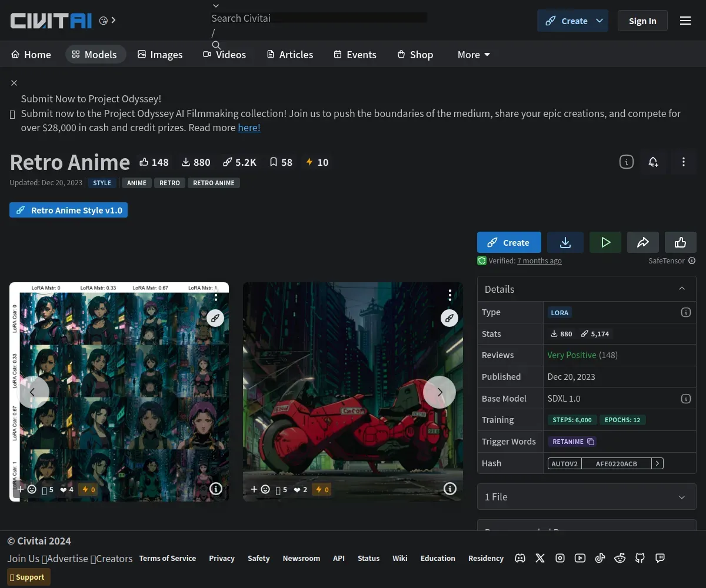The image size is (706, 588).
Task: Click the remix brush icon on the motorcycle image
Action: (449, 318)
